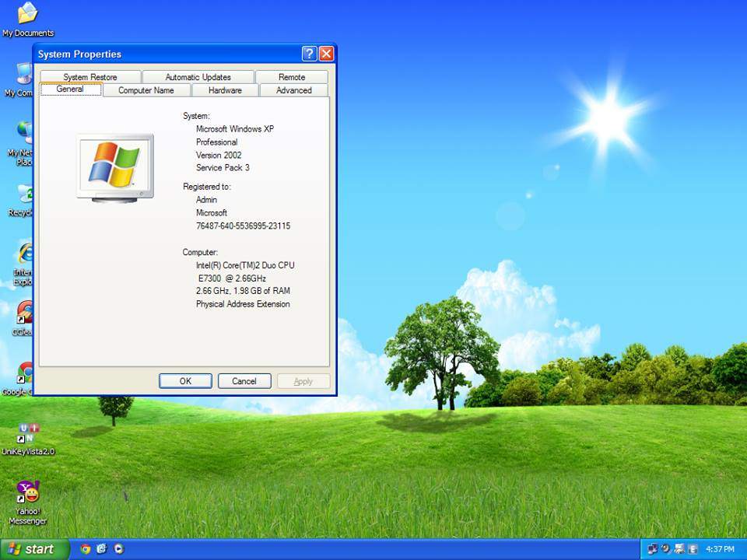747x560 pixels.
Task: Launch the CCleaner desktop shortcut
Action: (25, 313)
